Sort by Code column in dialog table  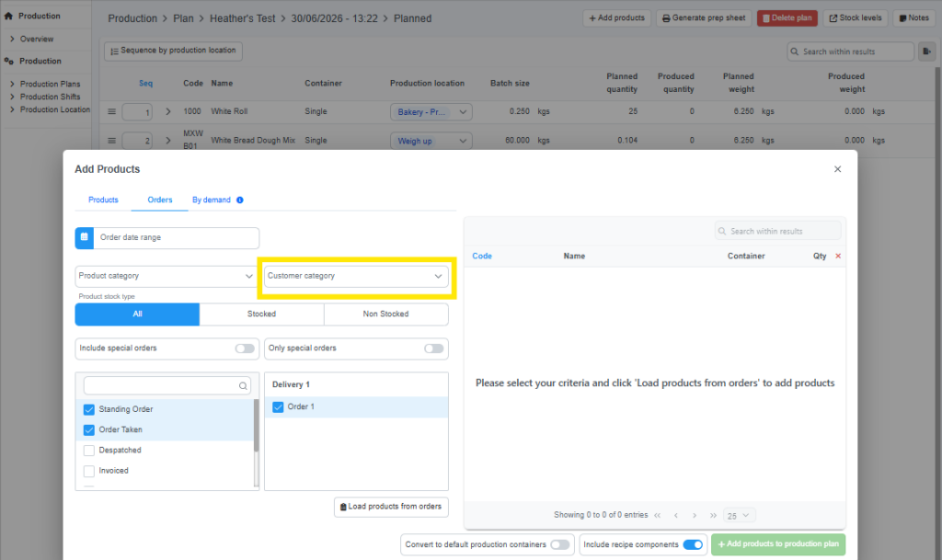pos(482,257)
